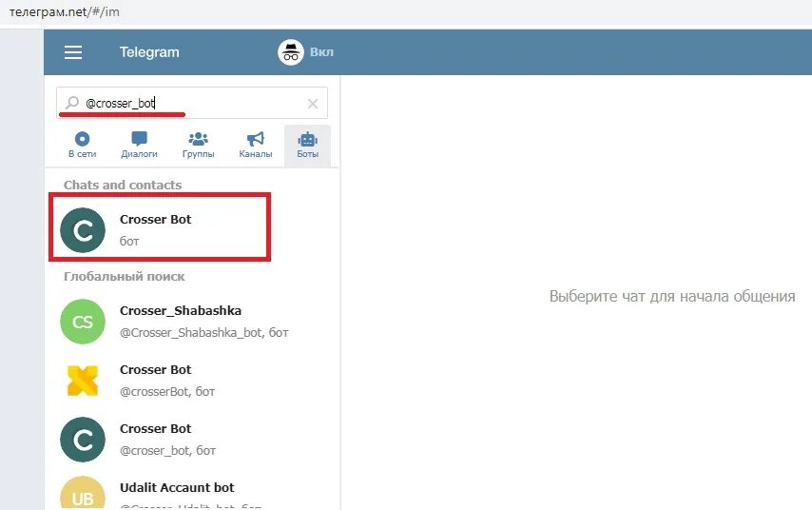Focus the @crosser_bot search field
The width and height of the screenshot is (812, 510).
192,103
